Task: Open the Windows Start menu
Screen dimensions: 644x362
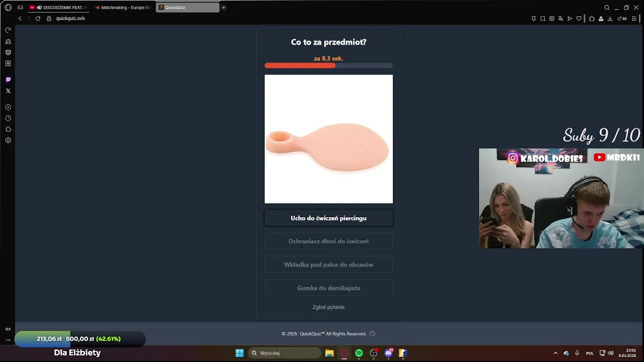Action: coord(239,353)
